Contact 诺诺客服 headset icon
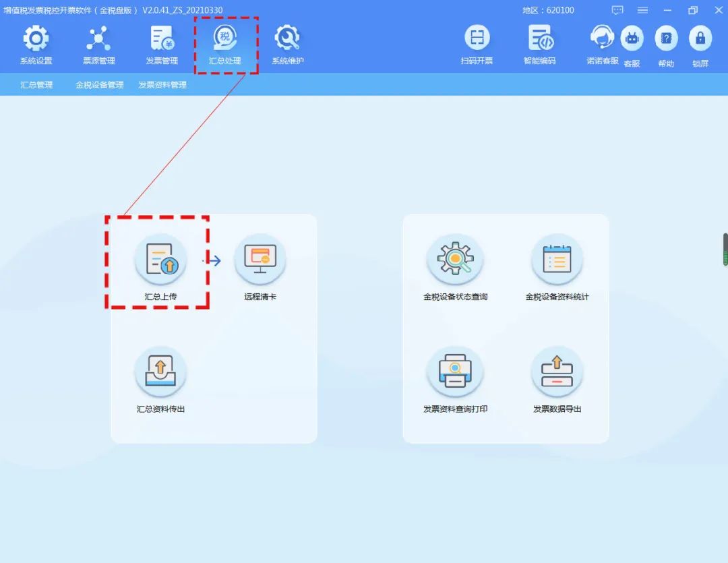728x563 pixels. coord(602,37)
